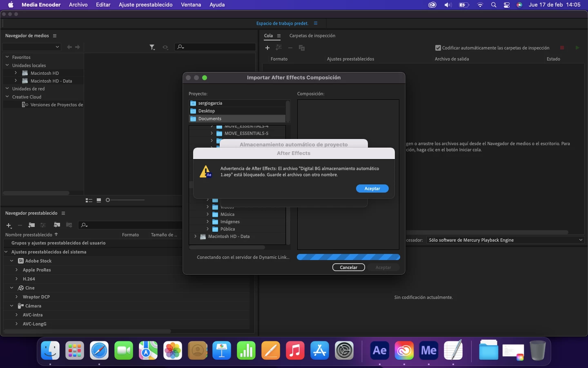Collapse the Creative Cloud section
Image resolution: width=588 pixels, height=368 pixels.
click(7, 96)
